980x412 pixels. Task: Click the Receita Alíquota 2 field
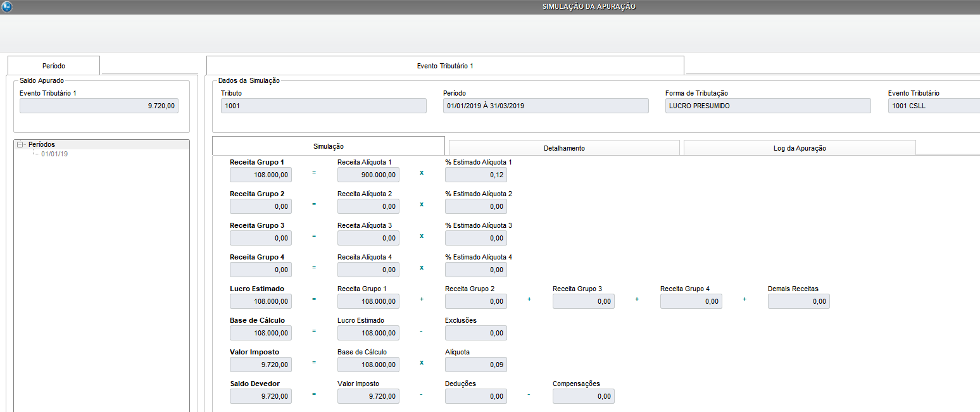click(x=368, y=206)
